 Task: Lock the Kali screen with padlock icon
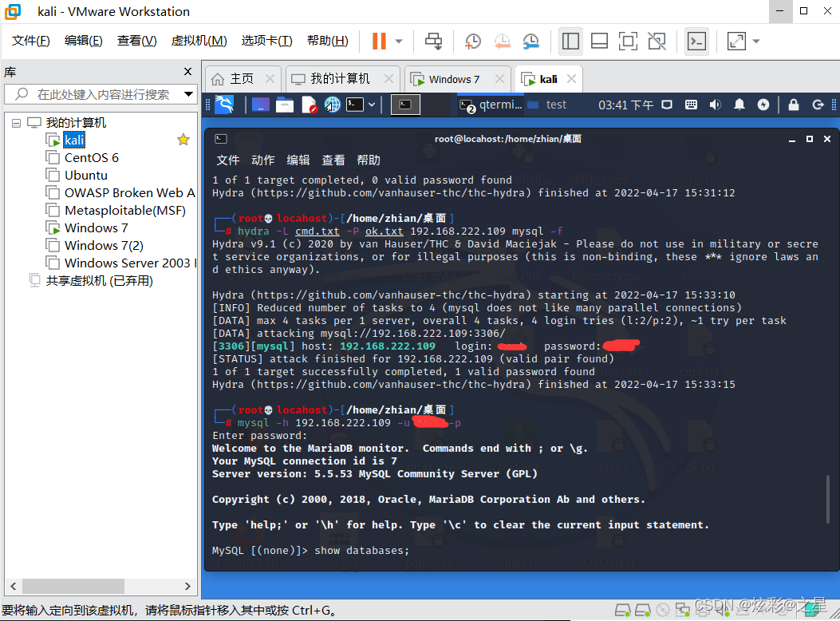click(x=794, y=105)
